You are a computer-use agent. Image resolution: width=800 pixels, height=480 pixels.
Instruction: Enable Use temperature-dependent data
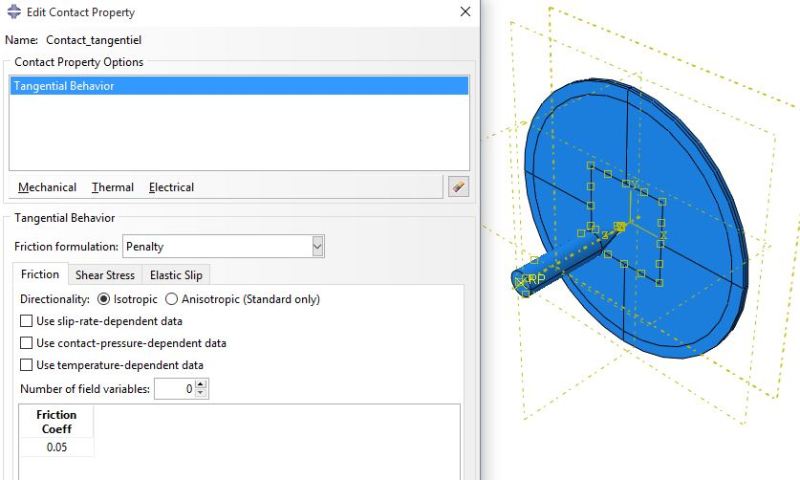tap(26, 365)
